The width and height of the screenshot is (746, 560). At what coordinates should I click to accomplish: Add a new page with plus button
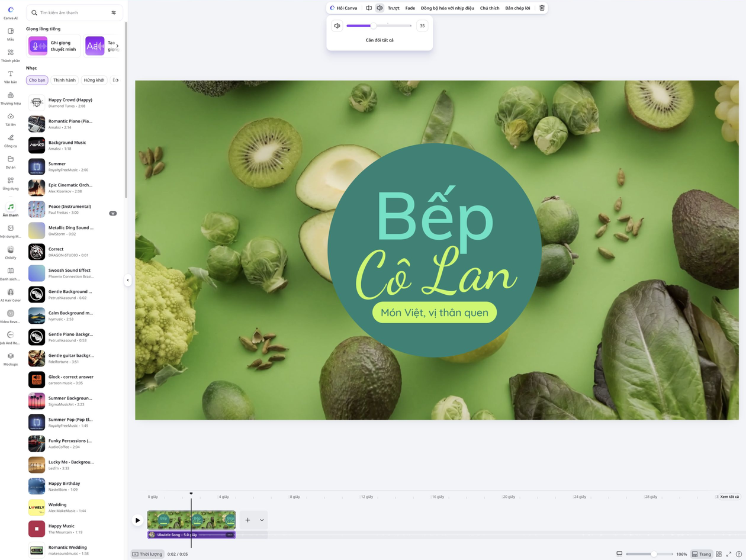click(x=247, y=520)
